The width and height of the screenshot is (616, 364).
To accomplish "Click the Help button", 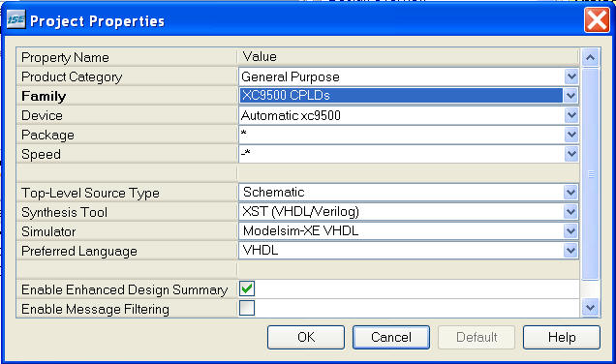I will tap(562, 337).
